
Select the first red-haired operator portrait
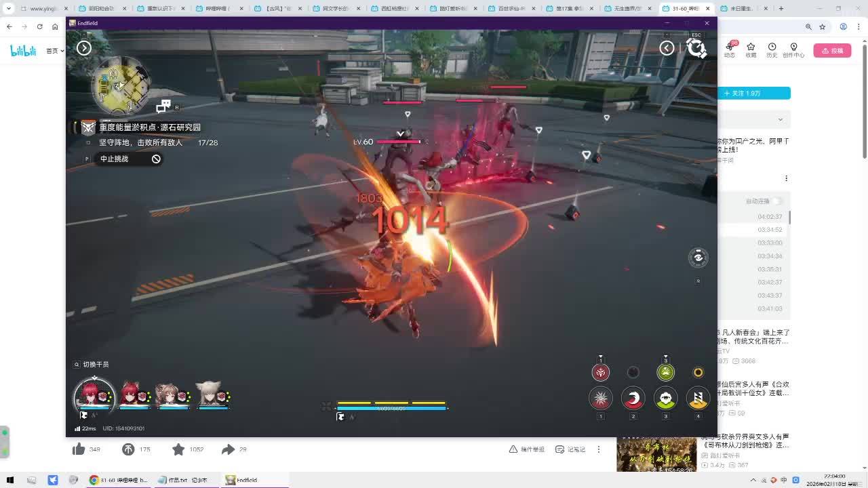tap(94, 394)
